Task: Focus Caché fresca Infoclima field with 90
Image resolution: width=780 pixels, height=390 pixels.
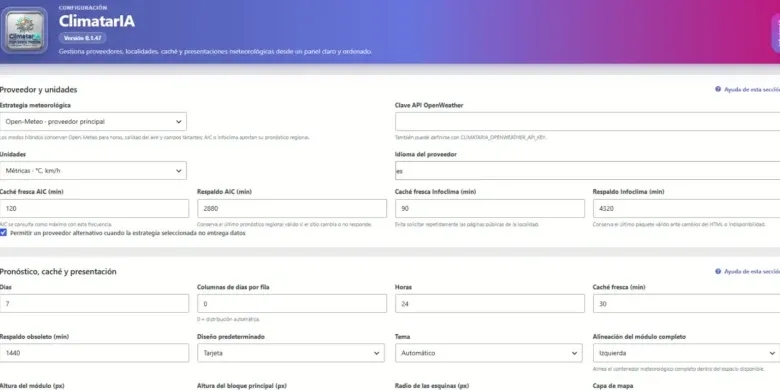Action: tap(490, 208)
